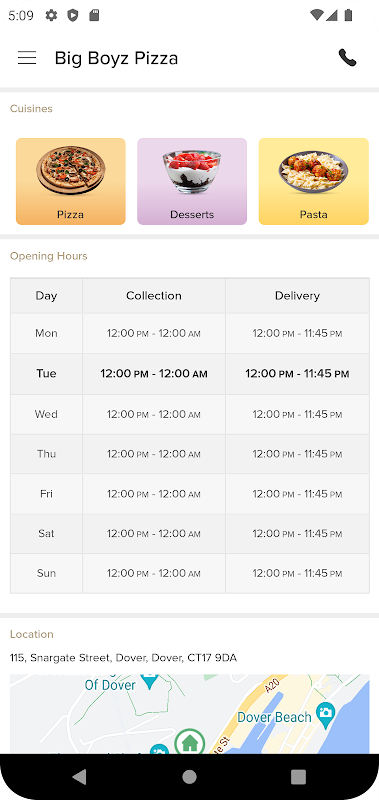Screen dimensions: 379x800
Task: Select the Pizza cuisine card
Action: [70, 181]
